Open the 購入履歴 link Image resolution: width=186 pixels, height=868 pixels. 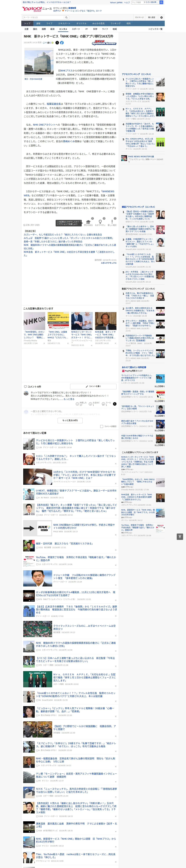(x=152, y=18)
